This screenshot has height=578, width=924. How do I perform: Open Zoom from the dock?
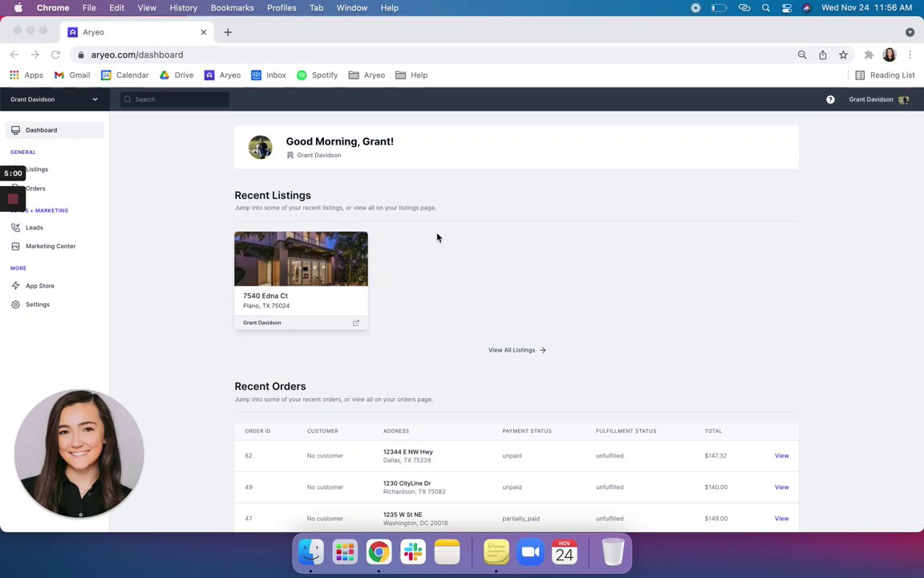(530, 552)
